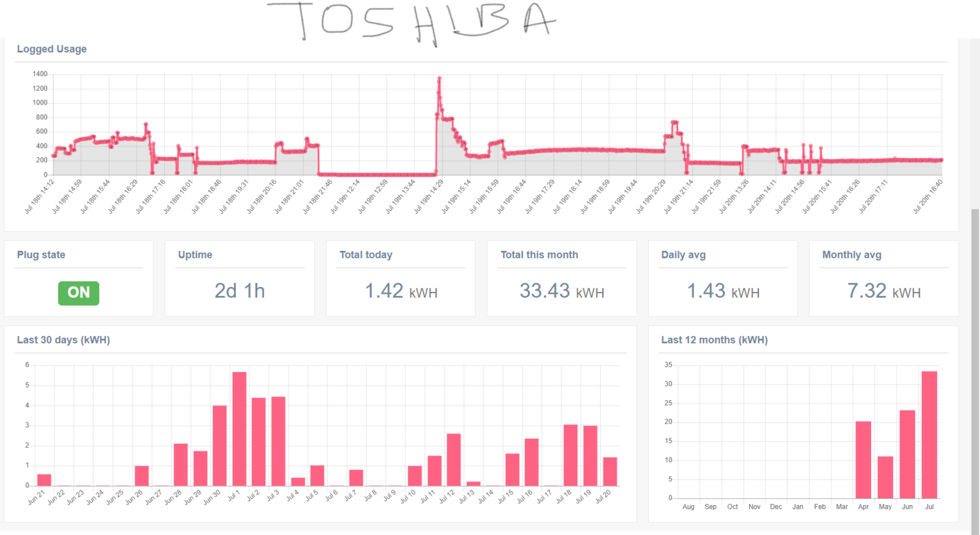Click the '33.43 kWH' monthly total value
This screenshot has height=535, width=980.
(562, 291)
